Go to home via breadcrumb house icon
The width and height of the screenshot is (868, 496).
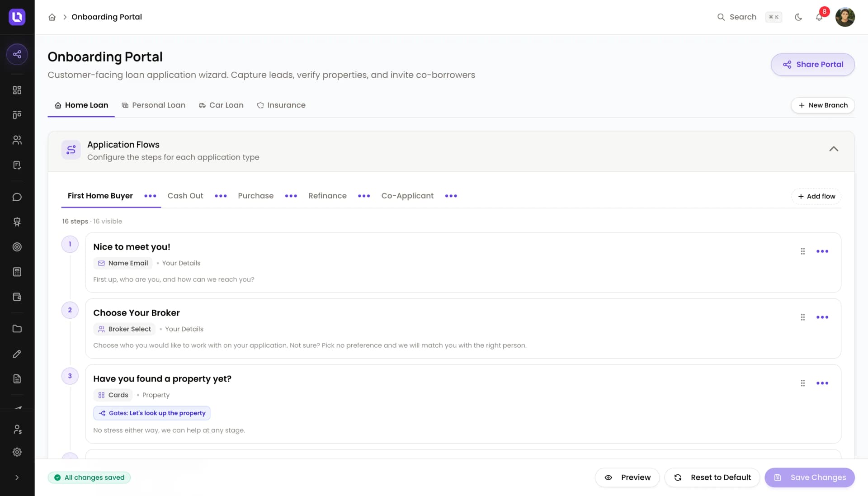[x=52, y=17]
